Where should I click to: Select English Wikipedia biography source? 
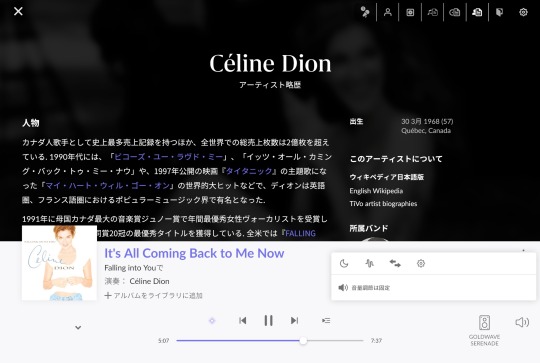tap(376, 191)
